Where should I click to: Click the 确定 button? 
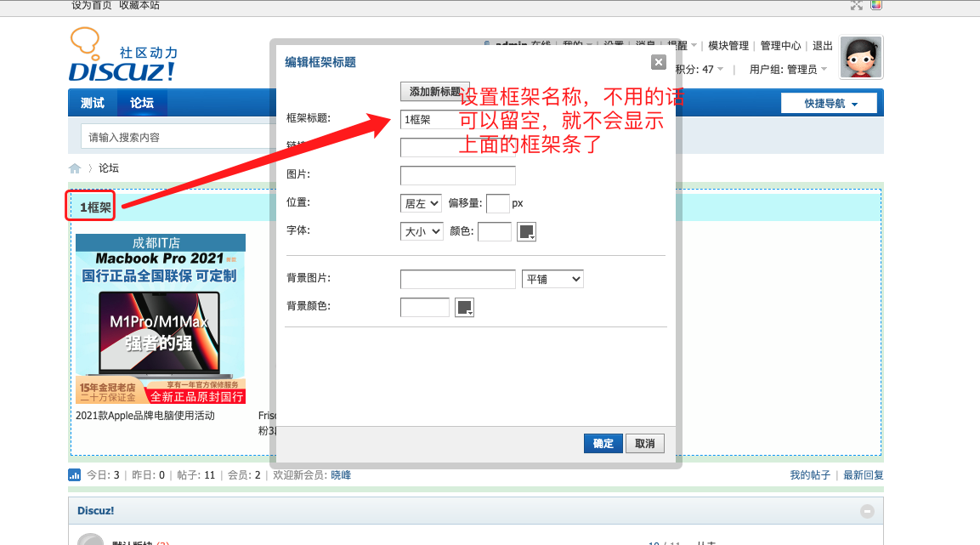click(x=603, y=444)
